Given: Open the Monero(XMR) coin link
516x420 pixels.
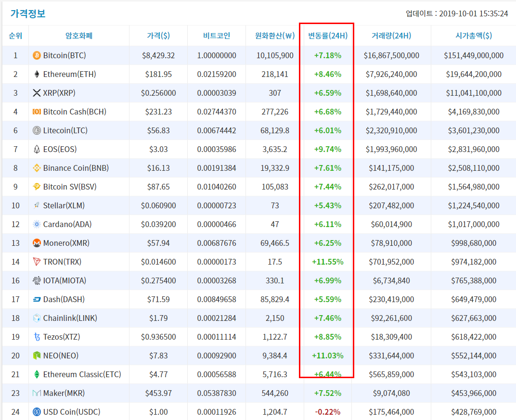Looking at the screenshot, I should [66, 243].
